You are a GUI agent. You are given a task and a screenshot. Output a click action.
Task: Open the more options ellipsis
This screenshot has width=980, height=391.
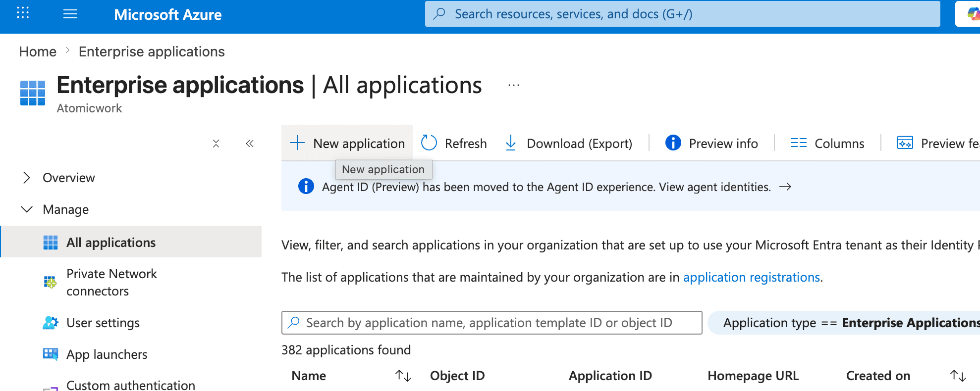pos(514,85)
